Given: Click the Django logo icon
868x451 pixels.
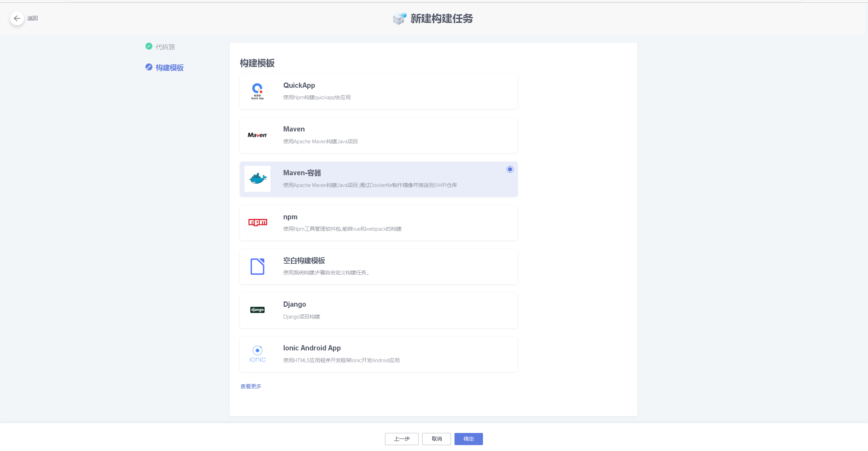Looking at the screenshot, I should tap(257, 310).
